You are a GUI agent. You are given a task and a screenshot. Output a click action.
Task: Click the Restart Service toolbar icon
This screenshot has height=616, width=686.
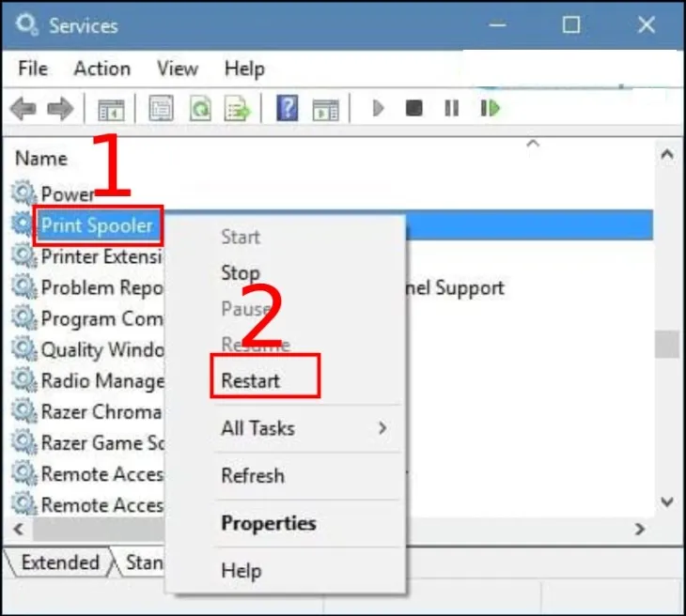(x=490, y=109)
